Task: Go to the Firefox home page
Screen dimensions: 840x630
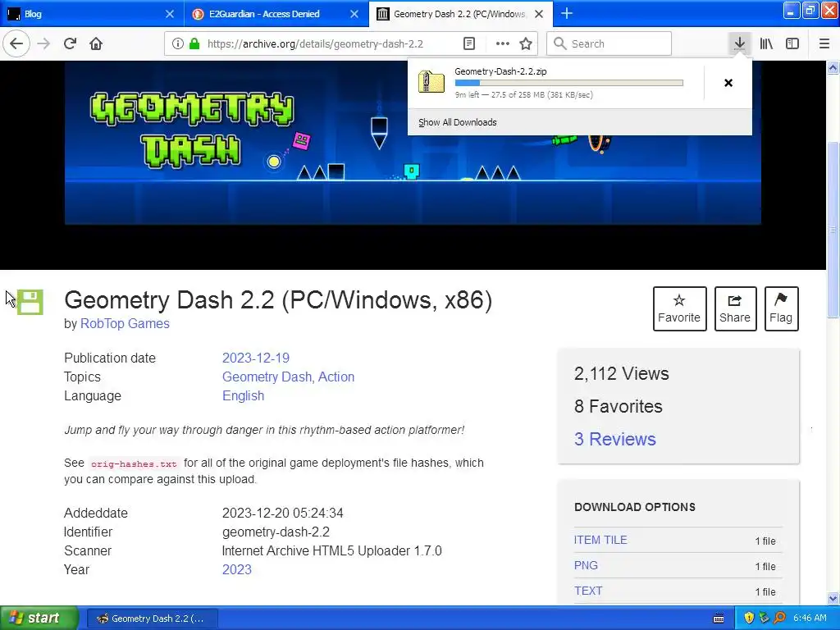Action: [96, 43]
